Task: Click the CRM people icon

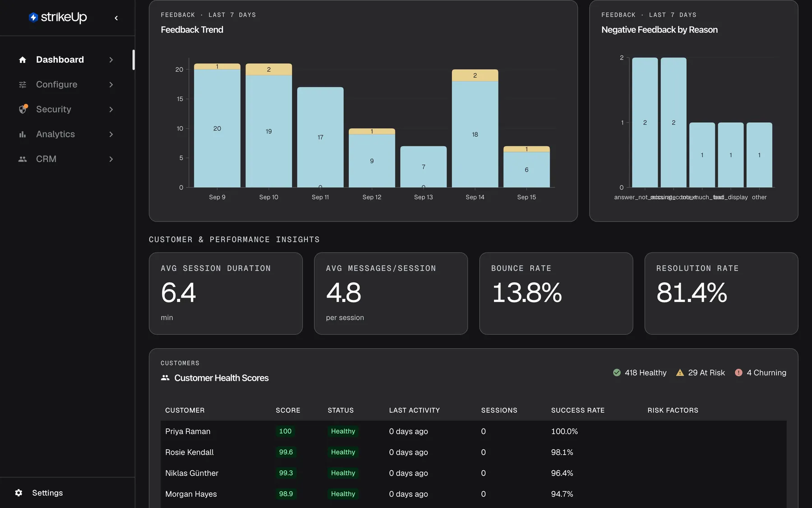Action: pos(23,159)
